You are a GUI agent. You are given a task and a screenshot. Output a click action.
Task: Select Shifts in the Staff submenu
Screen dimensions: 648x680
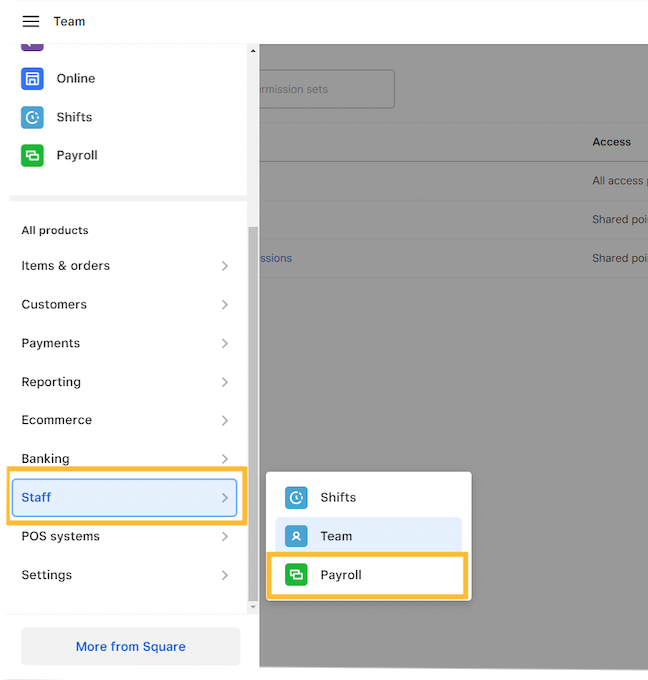pos(368,497)
